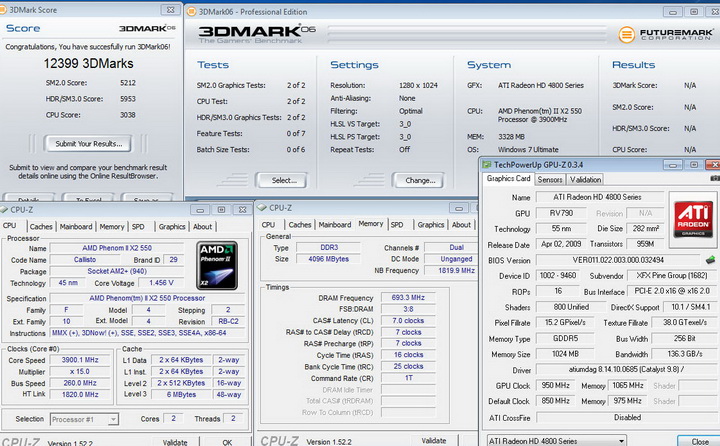Click the GPU Clock 950 MHz field
Viewport: 720px width, 446px height.
click(556, 385)
